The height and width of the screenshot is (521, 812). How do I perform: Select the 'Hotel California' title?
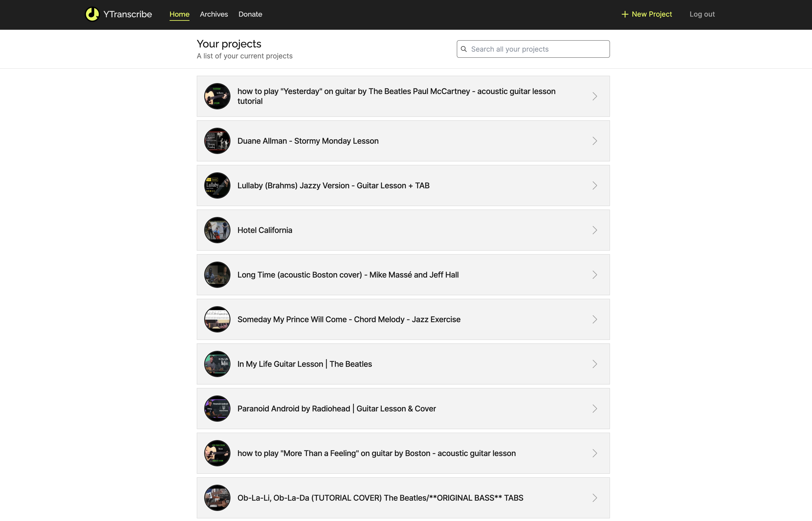click(265, 230)
